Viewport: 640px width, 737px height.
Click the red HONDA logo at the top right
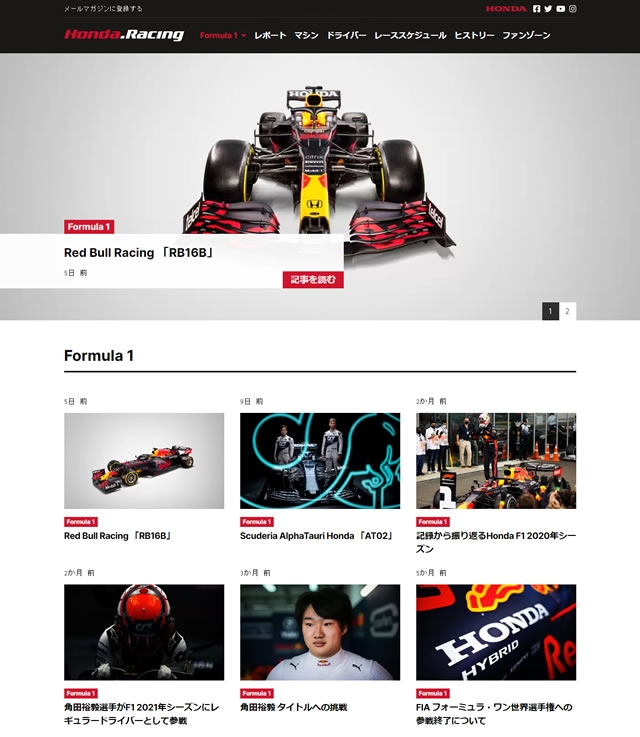506,8
